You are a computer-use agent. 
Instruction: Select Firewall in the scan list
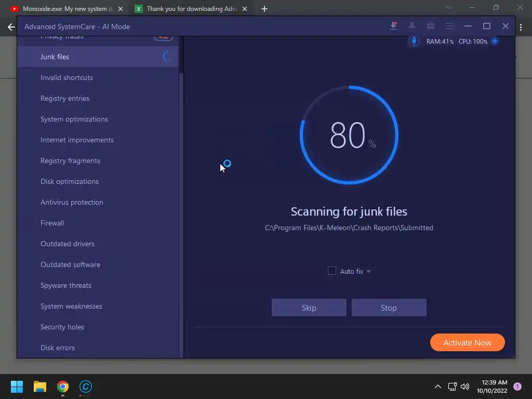coord(98,223)
